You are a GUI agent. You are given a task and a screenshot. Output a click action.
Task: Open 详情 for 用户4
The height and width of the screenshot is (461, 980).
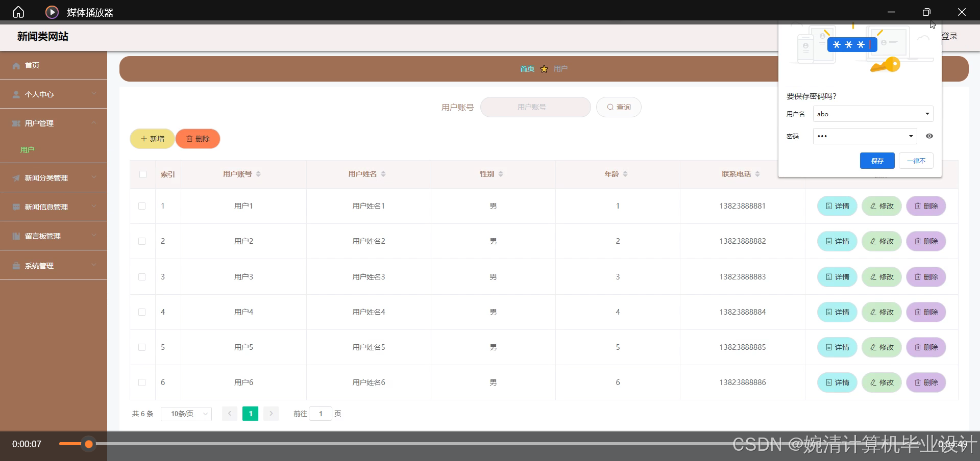pos(837,312)
